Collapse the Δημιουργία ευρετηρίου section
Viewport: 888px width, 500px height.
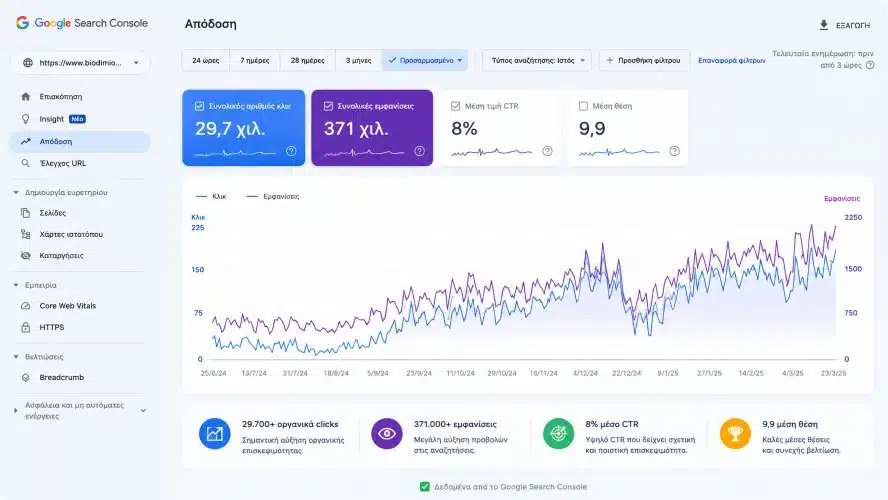click(16, 193)
